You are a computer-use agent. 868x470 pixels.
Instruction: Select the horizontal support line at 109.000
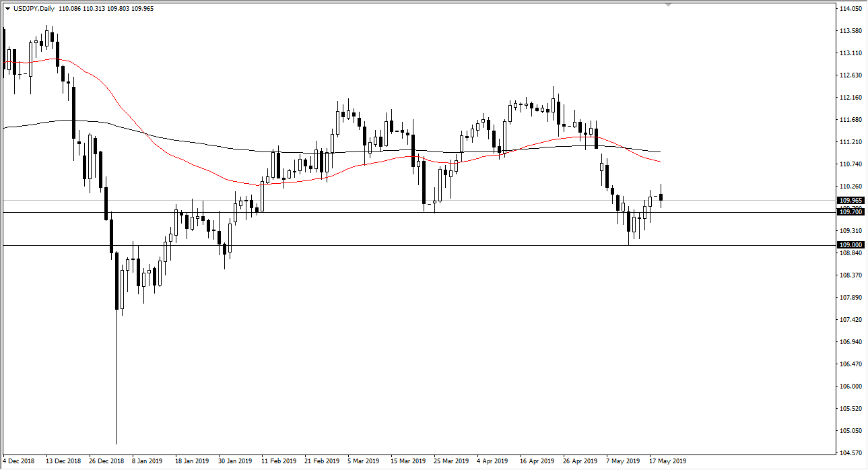coord(404,245)
